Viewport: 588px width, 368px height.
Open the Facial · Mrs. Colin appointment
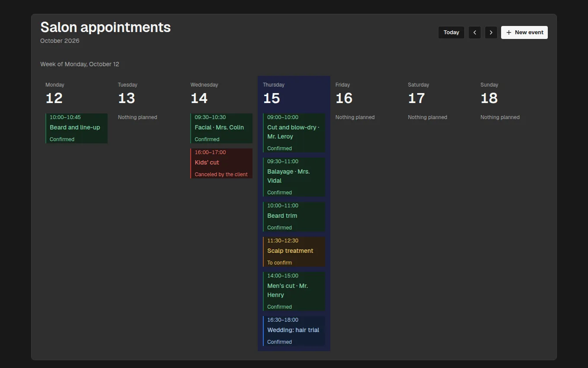[x=221, y=128]
